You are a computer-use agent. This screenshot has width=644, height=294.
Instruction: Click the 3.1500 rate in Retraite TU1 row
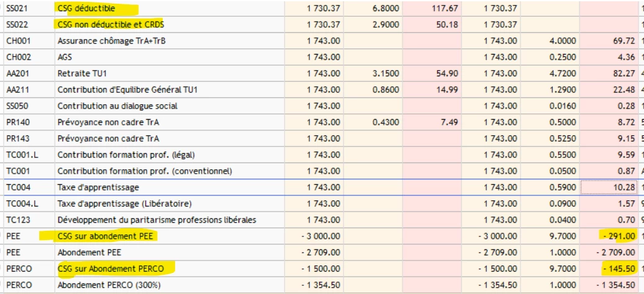[387, 73]
